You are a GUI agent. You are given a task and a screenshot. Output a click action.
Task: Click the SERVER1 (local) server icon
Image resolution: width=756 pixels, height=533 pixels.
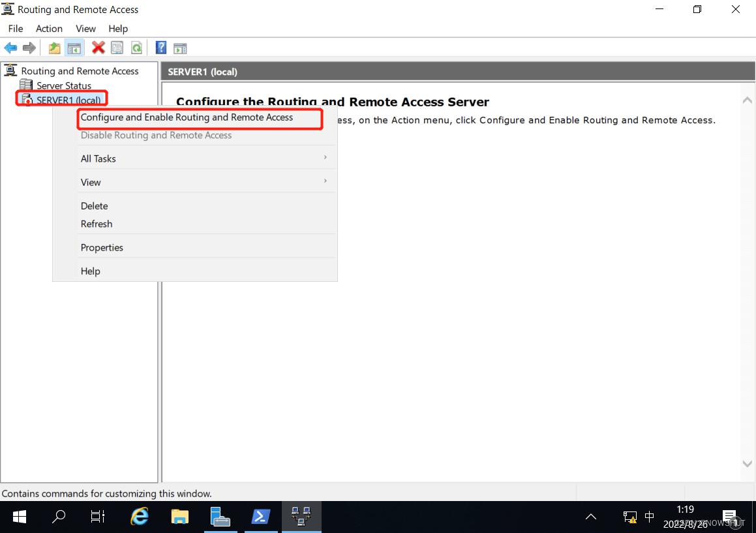tap(27, 100)
